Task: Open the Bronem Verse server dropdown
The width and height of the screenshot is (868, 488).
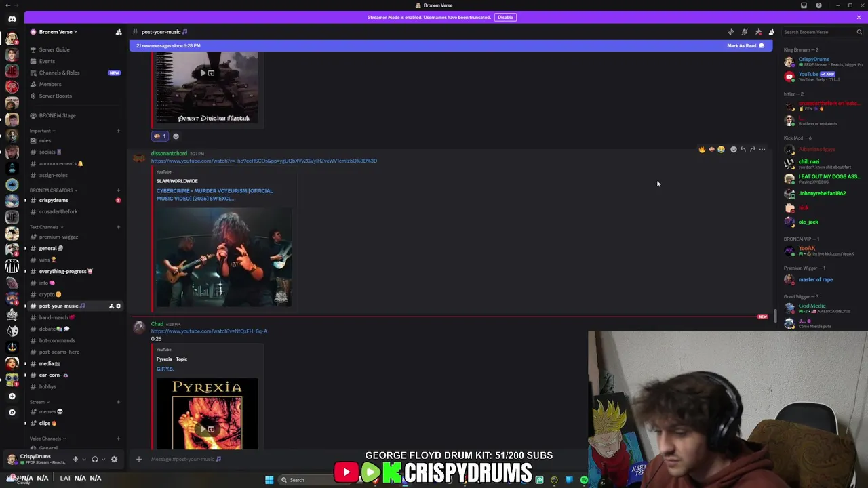Action: (58, 32)
